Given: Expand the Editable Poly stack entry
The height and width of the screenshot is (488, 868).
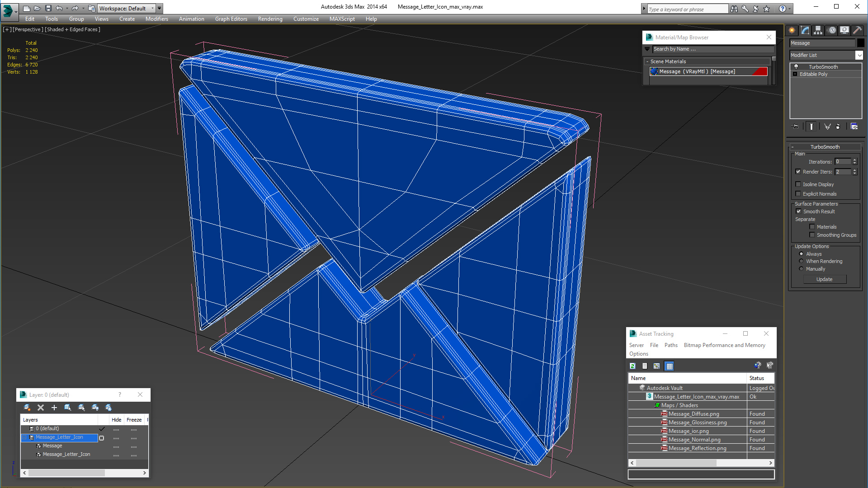Looking at the screenshot, I should coord(795,74).
